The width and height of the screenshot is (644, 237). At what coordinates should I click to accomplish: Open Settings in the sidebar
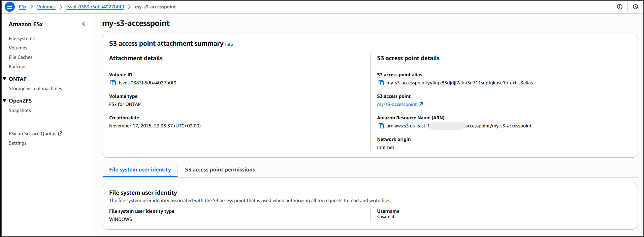click(x=18, y=143)
